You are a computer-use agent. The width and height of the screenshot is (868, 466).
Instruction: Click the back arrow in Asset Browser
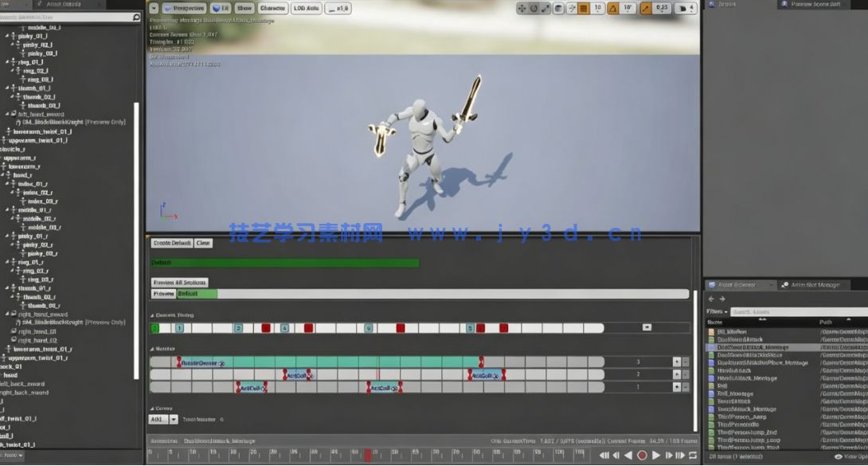click(711, 300)
